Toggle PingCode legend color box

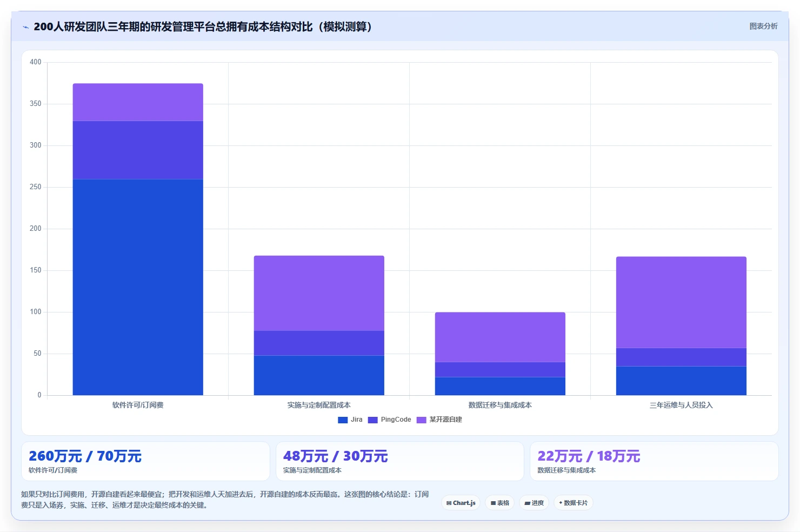[372, 420]
